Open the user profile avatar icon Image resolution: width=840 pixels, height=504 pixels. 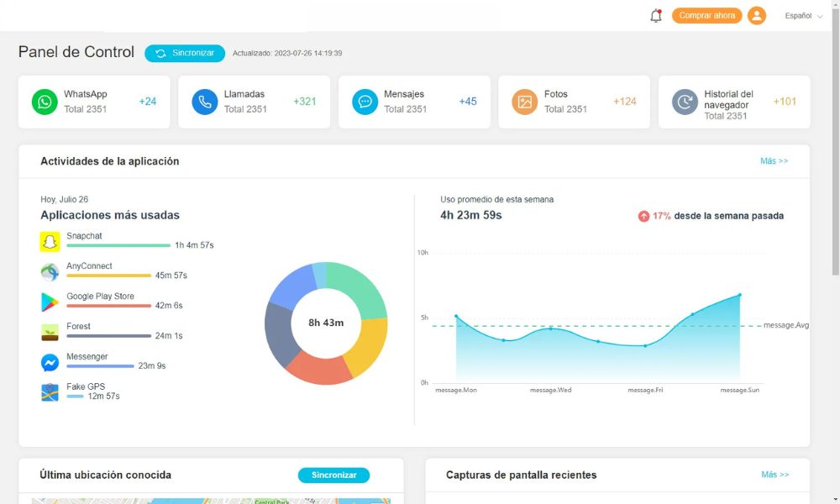tap(757, 16)
